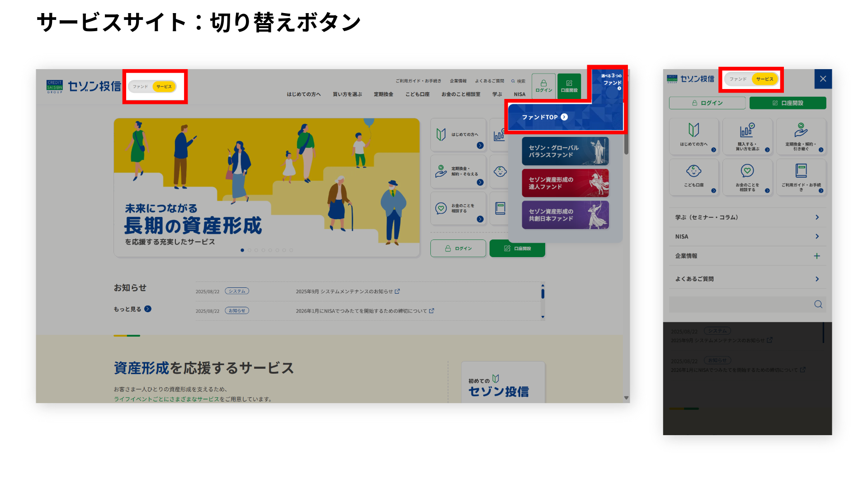Switch mobile menu toggle to ファンド
This screenshot has width=868, height=488.
[738, 79]
